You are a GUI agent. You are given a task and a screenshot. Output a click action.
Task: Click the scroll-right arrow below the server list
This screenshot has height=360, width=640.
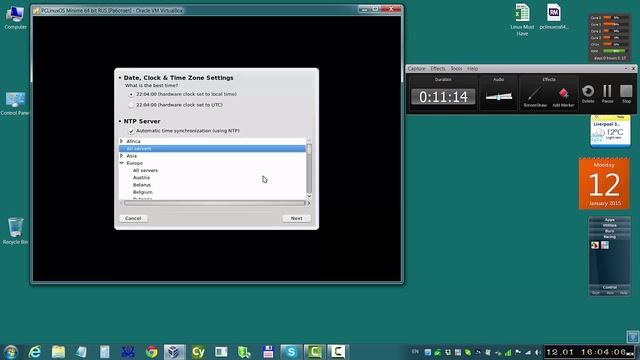[x=309, y=203]
